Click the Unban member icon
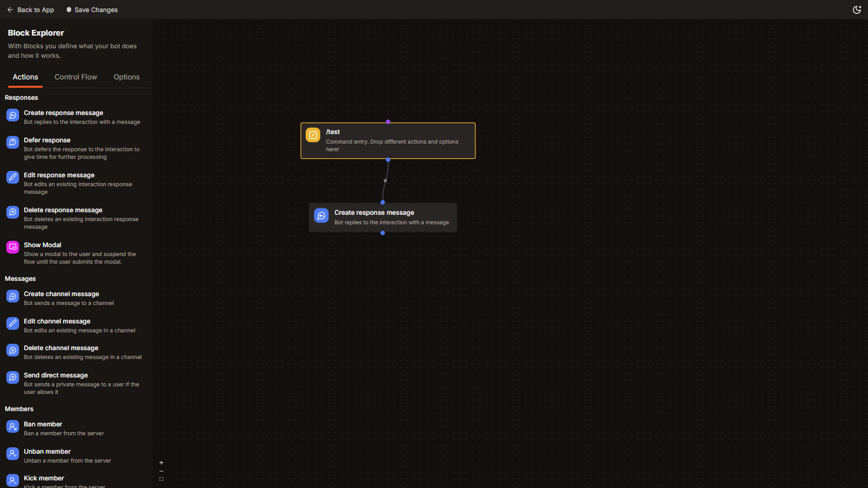This screenshot has width=868, height=488. [x=13, y=454]
